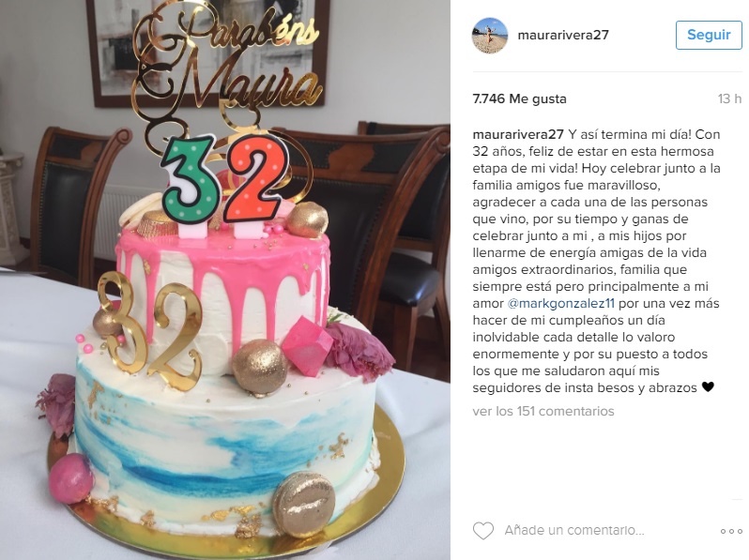Image resolution: width=749 pixels, height=560 pixels.
Task: Click the heart like icon
Action: coord(483,530)
